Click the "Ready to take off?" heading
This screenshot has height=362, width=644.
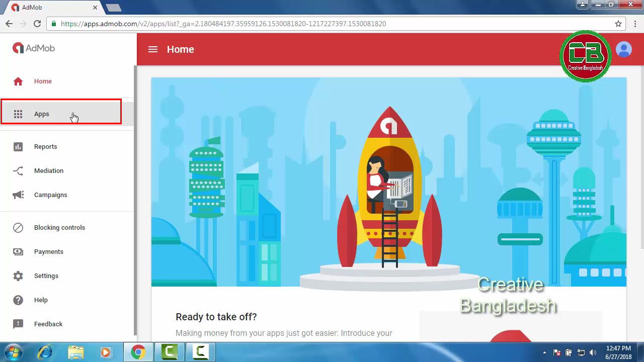216,317
